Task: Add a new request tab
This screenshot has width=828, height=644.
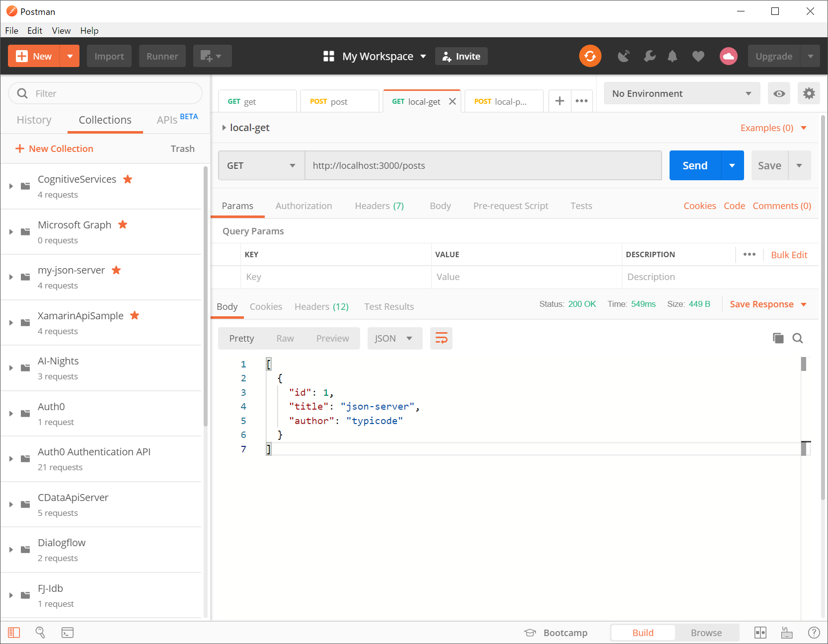Action: click(x=559, y=101)
